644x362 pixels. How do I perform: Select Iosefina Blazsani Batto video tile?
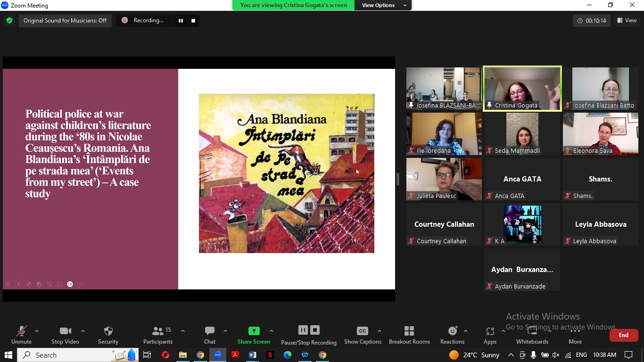click(601, 89)
